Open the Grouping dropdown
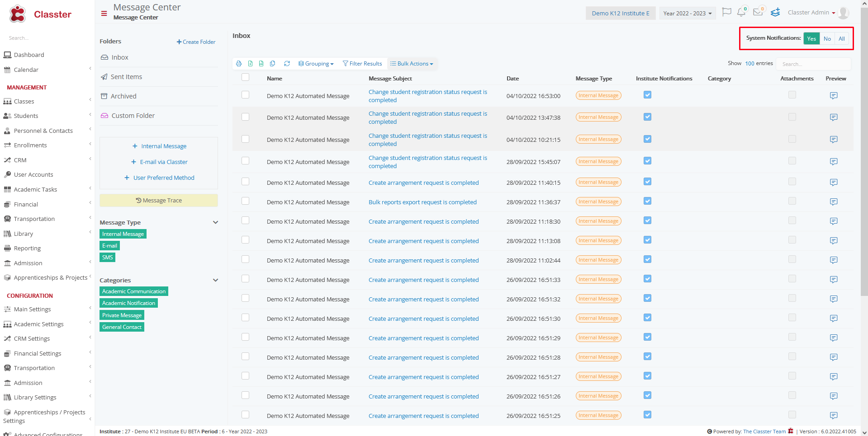Image resolution: width=868 pixels, height=436 pixels. click(x=316, y=64)
